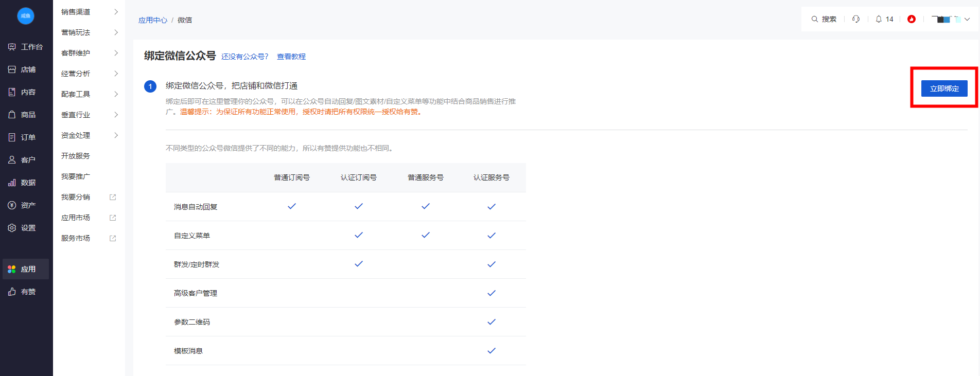Click the notification count 14
The height and width of the screenshot is (376, 980).
[x=889, y=19]
